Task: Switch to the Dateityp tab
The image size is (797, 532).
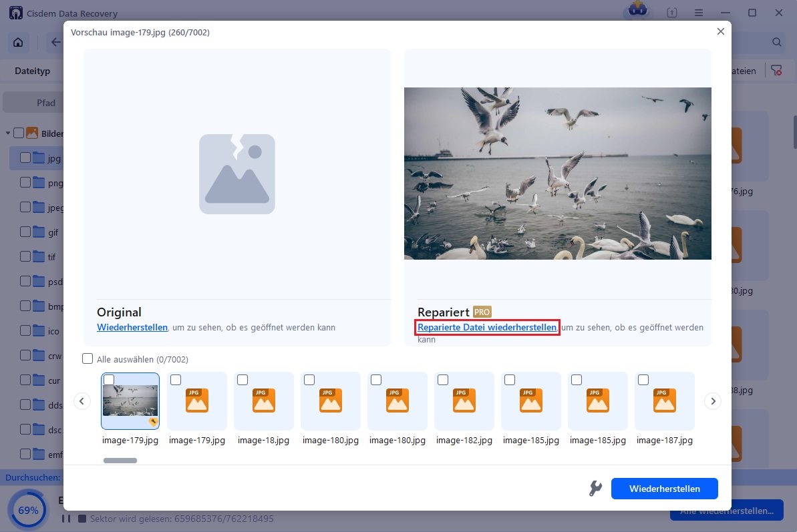Action: [x=32, y=71]
